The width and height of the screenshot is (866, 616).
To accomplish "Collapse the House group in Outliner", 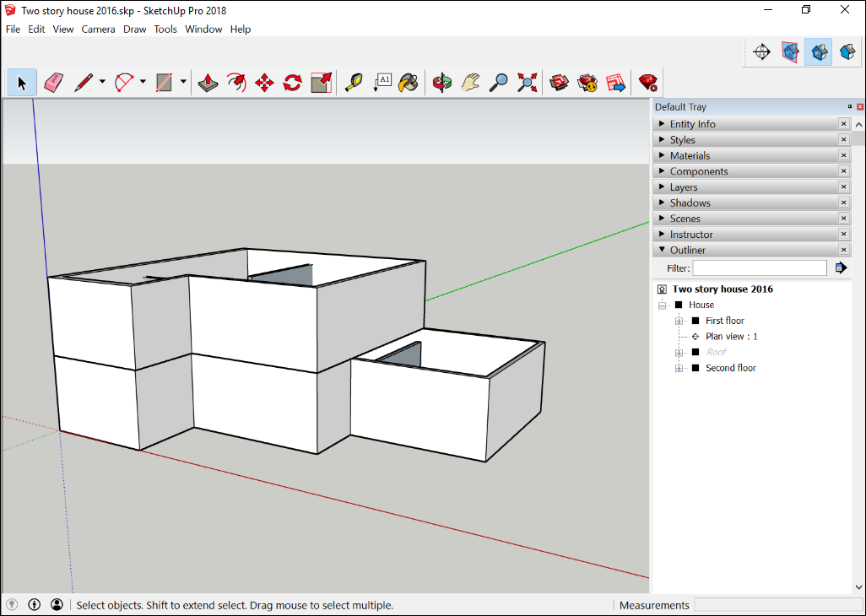I will [x=662, y=305].
